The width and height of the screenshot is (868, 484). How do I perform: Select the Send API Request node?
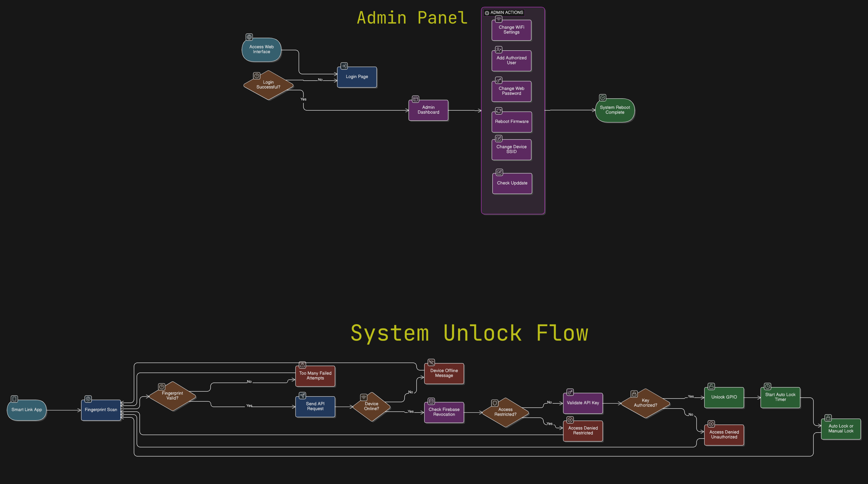pyautogui.click(x=315, y=407)
